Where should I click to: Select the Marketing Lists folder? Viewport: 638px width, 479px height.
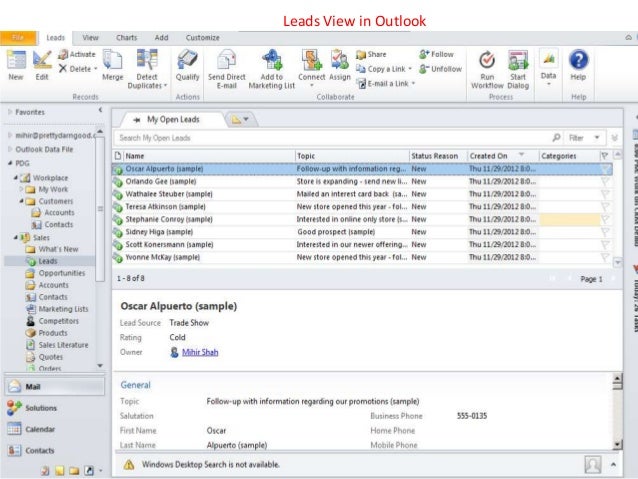(63, 309)
